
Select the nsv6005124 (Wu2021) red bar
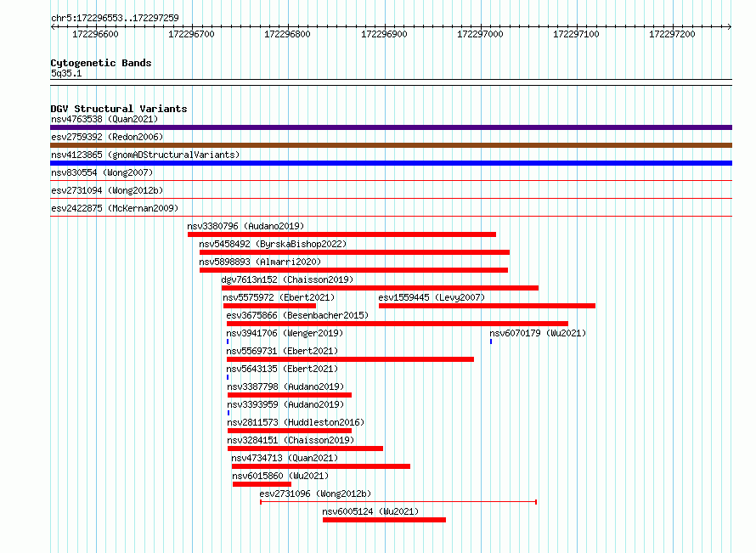point(384,520)
